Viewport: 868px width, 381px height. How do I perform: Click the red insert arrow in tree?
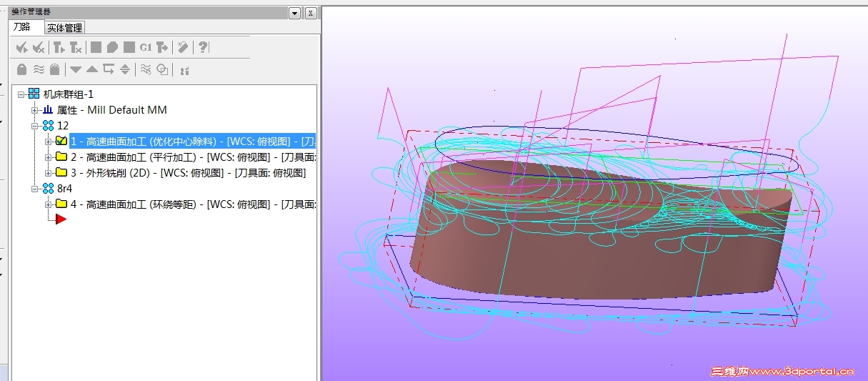[61, 219]
